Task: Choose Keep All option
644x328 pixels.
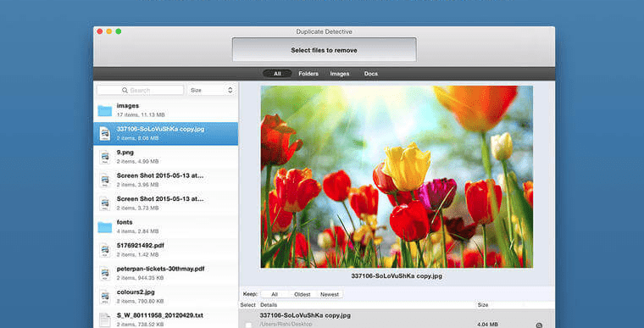Action: pos(275,294)
